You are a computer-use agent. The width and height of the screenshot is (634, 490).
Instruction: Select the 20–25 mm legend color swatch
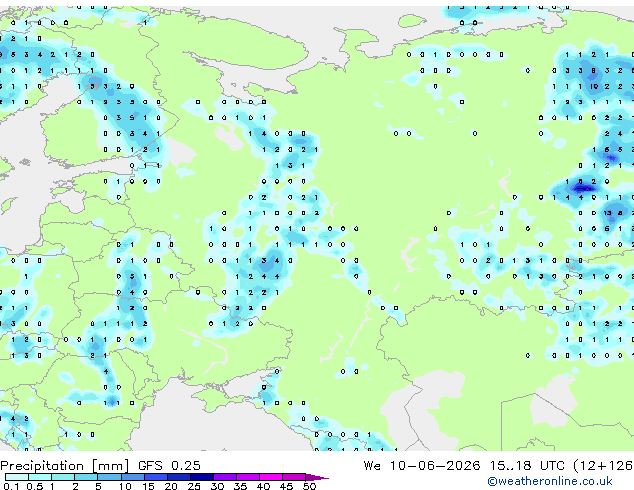[178, 477]
